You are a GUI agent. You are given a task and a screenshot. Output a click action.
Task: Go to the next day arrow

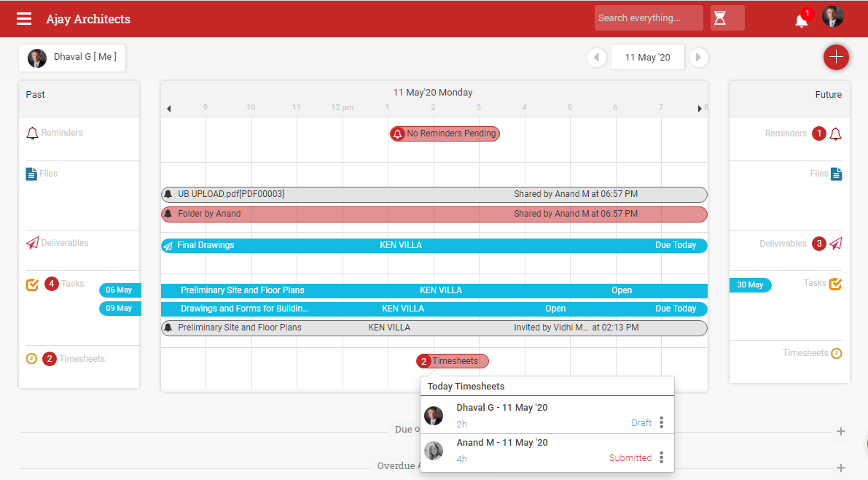tap(698, 57)
